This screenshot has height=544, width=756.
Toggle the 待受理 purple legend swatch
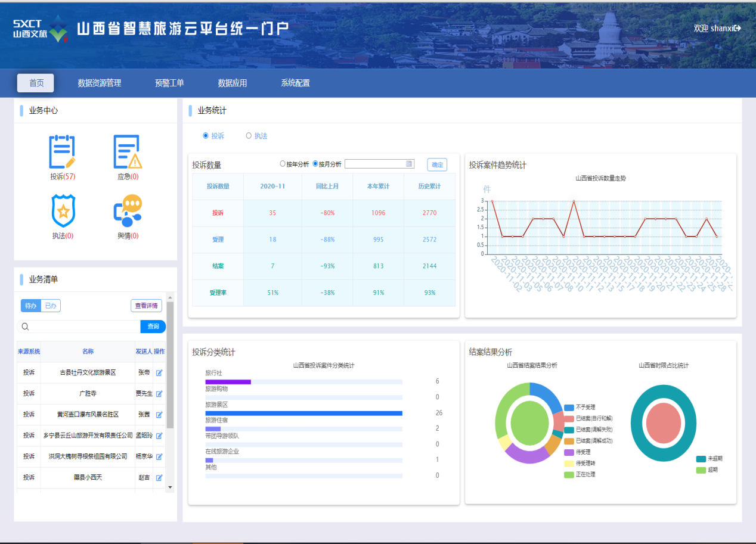tap(569, 452)
